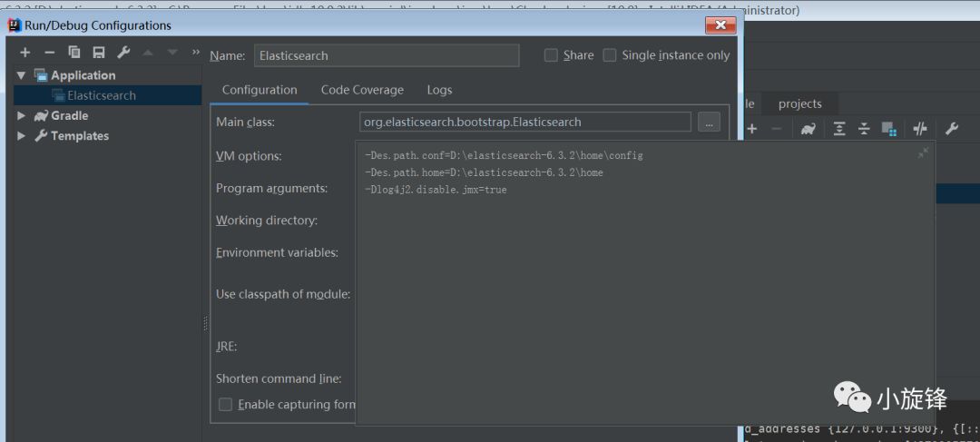
Task: Add a new run configuration with plus
Action: (25, 53)
